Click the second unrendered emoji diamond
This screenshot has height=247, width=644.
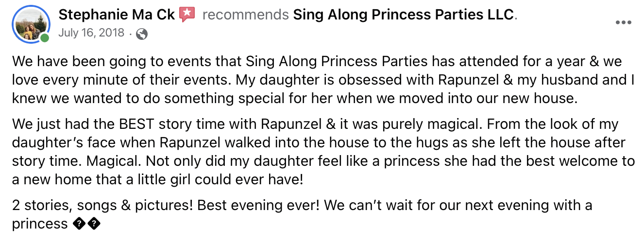[x=93, y=224]
